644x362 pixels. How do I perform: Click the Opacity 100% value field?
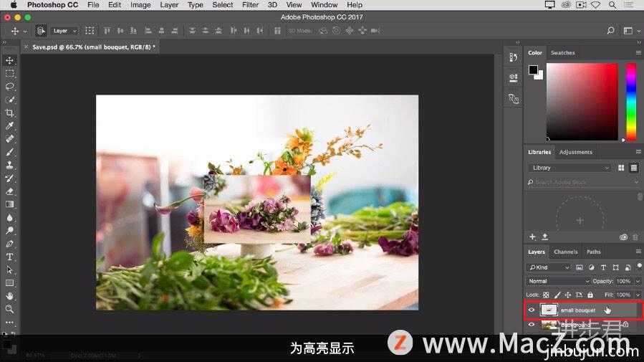pos(623,281)
